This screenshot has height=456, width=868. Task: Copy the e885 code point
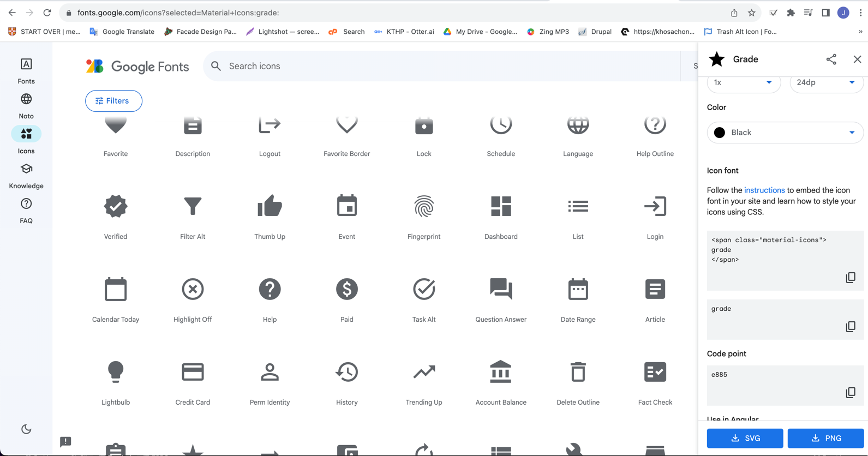850,393
